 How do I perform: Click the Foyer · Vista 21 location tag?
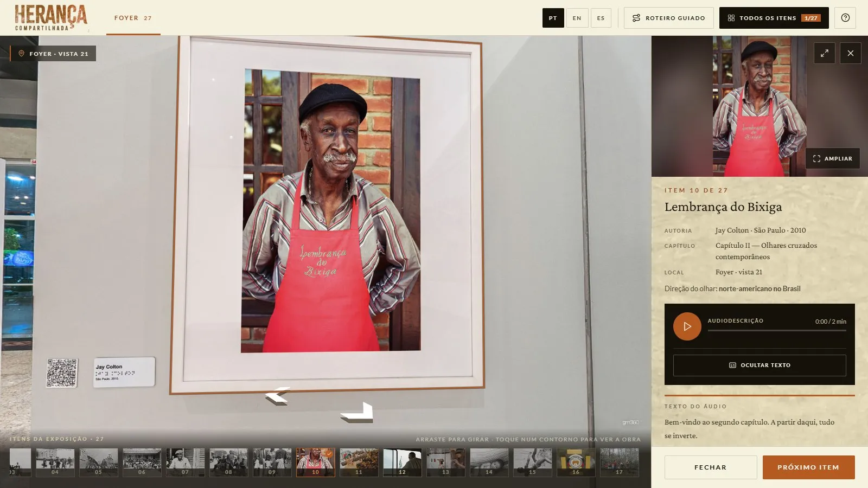tap(53, 54)
